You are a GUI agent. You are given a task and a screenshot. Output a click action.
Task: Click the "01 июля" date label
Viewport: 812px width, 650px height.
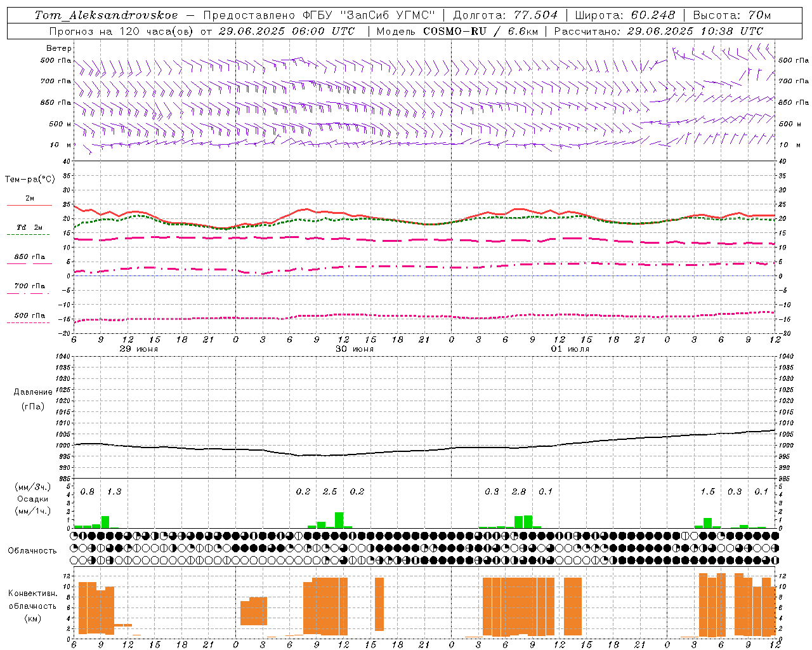pyautogui.click(x=570, y=349)
